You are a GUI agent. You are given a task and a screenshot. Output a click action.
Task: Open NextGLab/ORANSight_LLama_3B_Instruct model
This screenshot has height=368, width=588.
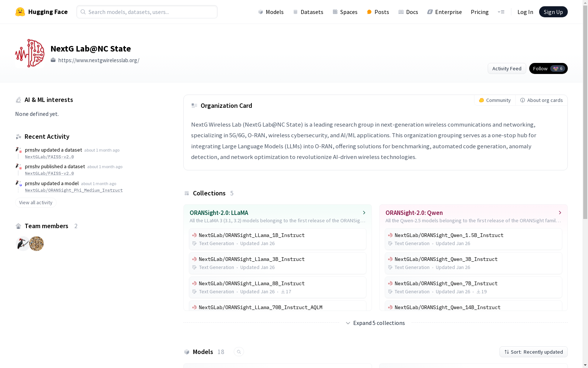coord(277,263)
